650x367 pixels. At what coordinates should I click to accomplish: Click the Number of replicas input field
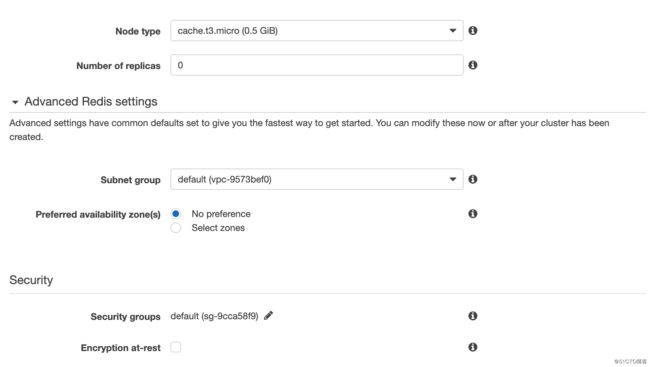(x=317, y=65)
